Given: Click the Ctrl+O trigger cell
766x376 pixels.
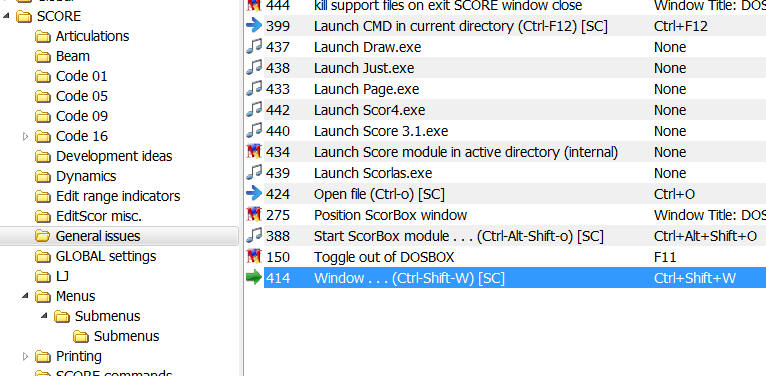Looking at the screenshot, I should [674, 194].
